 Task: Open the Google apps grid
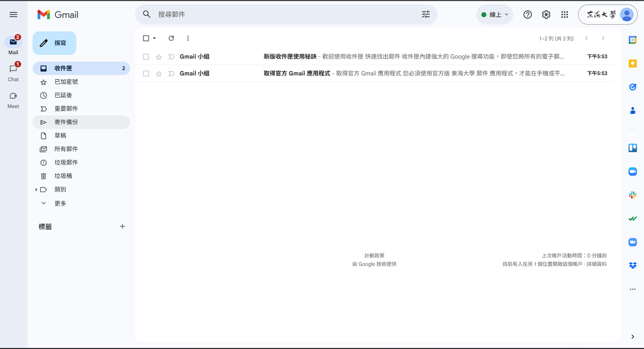tap(565, 15)
